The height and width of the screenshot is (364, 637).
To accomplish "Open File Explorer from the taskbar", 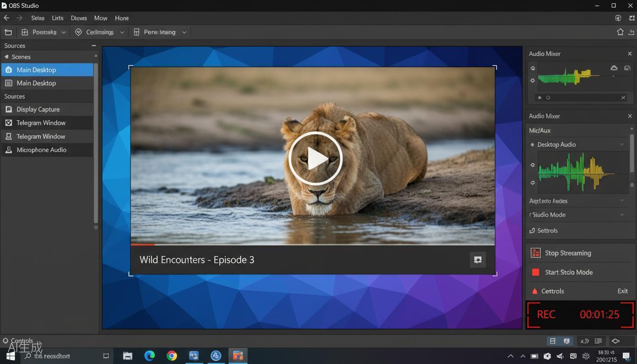I will (127, 356).
